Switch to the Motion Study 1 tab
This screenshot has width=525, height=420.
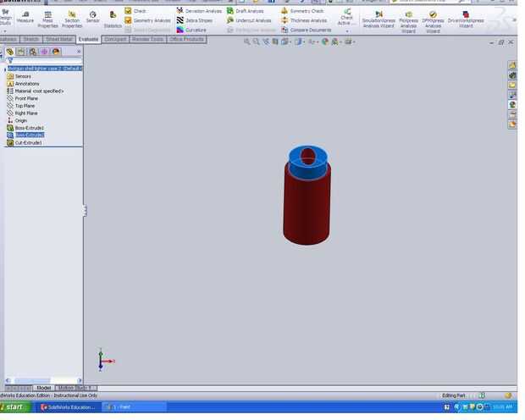[76, 388]
